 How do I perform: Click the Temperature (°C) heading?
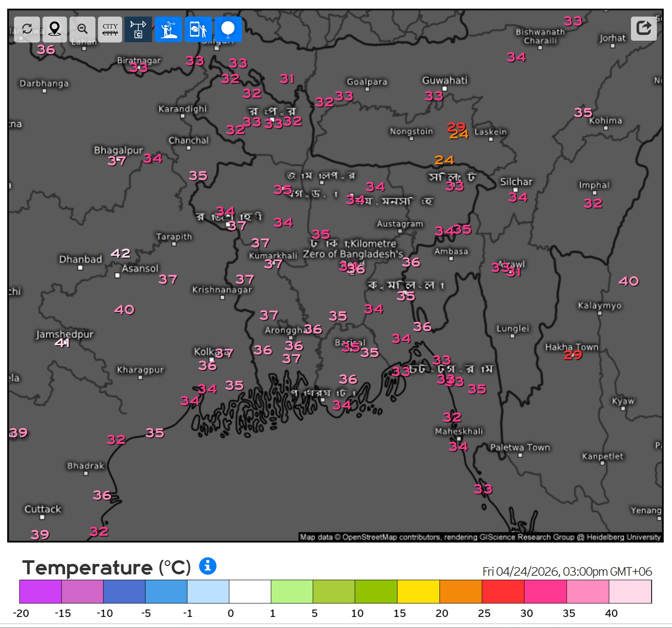pos(106,567)
